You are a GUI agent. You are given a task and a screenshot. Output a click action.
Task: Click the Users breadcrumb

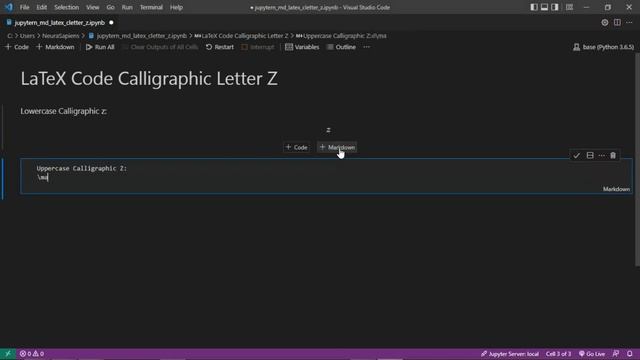click(x=27, y=36)
